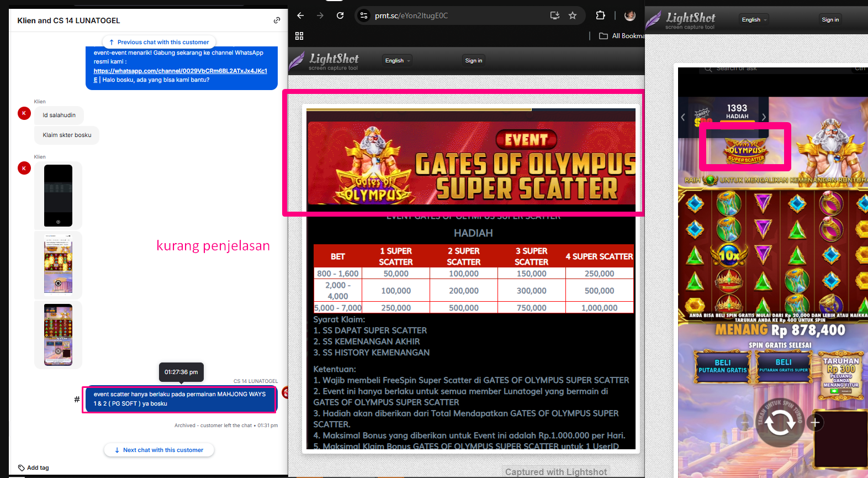The width and height of the screenshot is (868, 478).
Task: Click the chat link icon beside LUNATOGEL title
Action: (277, 20)
